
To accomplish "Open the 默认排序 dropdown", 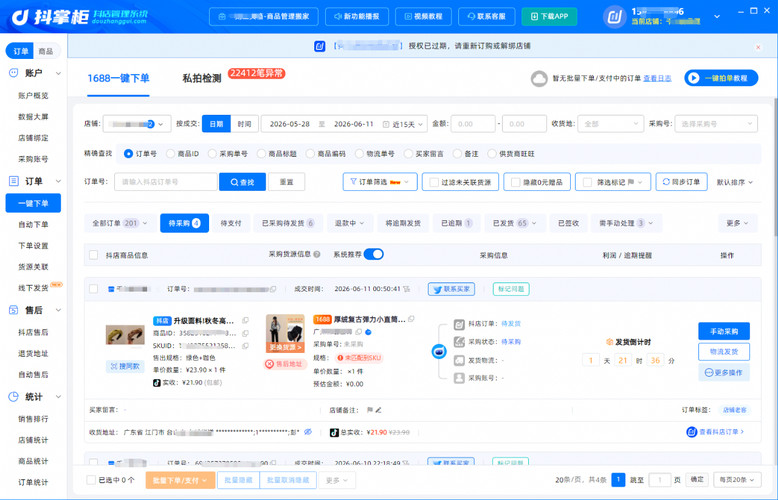I will (734, 183).
